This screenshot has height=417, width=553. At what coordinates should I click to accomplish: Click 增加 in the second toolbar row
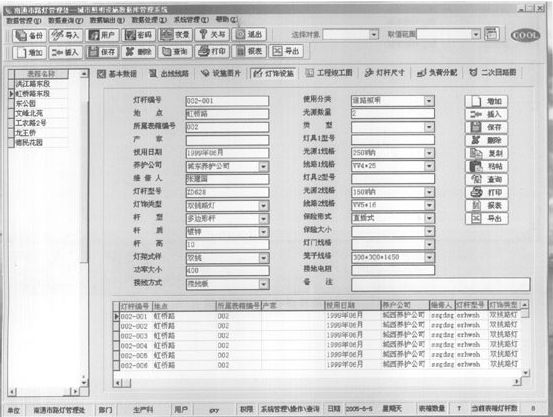pyautogui.click(x=29, y=53)
